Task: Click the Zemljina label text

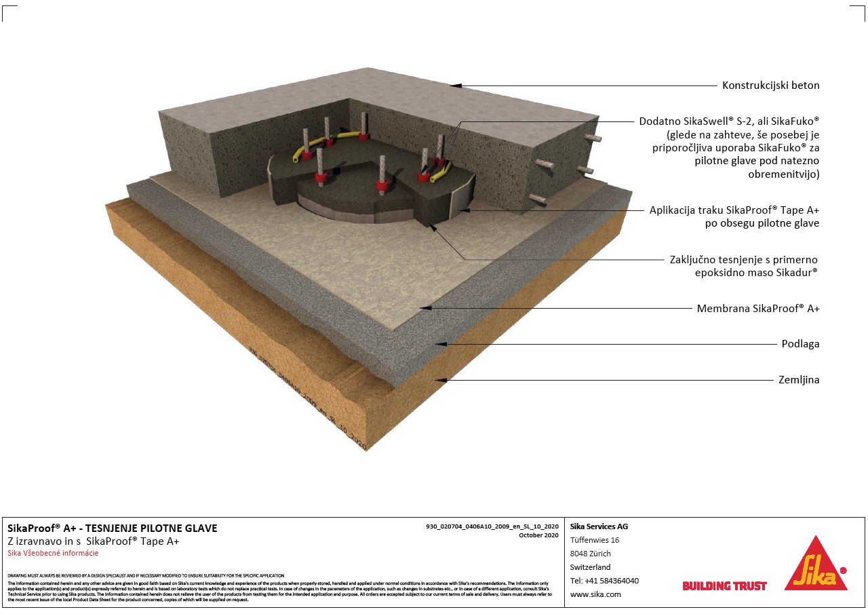Action: [x=799, y=380]
